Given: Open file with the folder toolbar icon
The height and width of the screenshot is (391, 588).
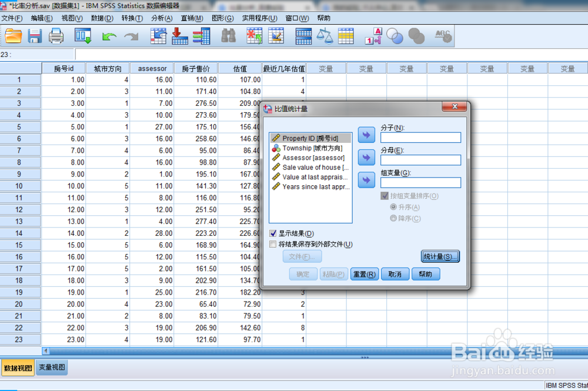Looking at the screenshot, I should point(13,36).
